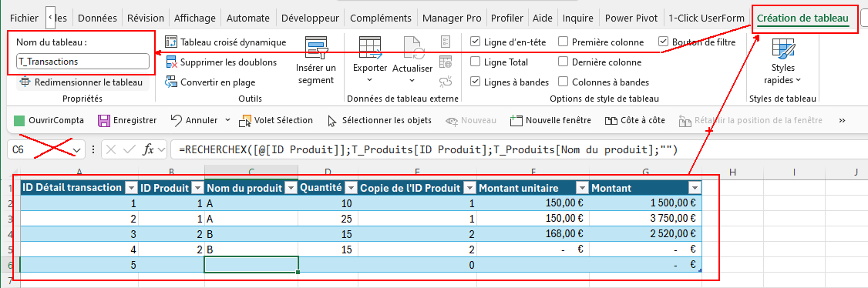Screen dimensions: 868x288
Task: Click the Insérer un segment icon
Action: pyautogui.click(x=316, y=48)
